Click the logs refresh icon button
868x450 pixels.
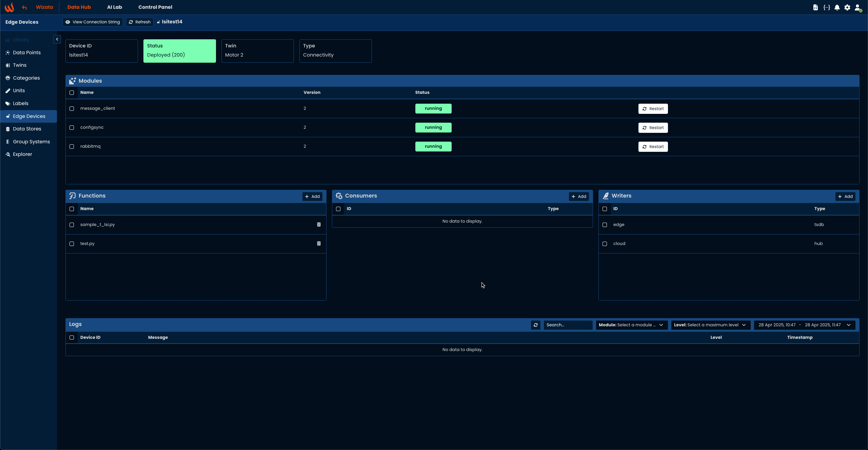536,325
